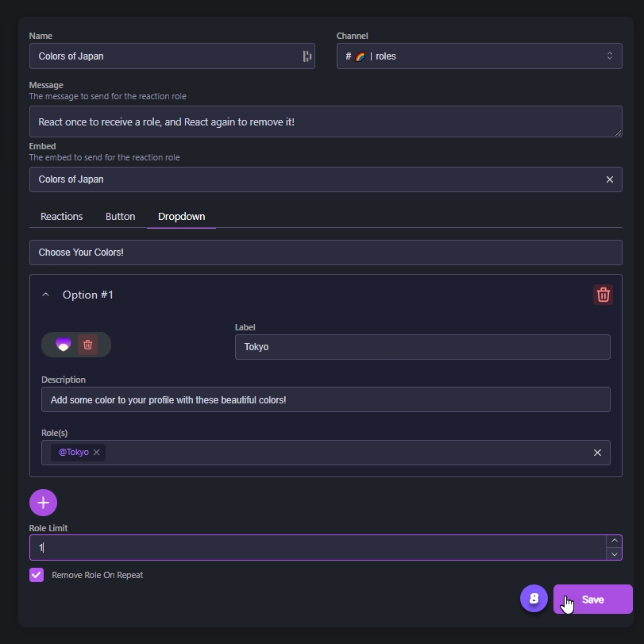
Task: Remove the @Tokyo role tag
Action: pyautogui.click(x=97, y=452)
